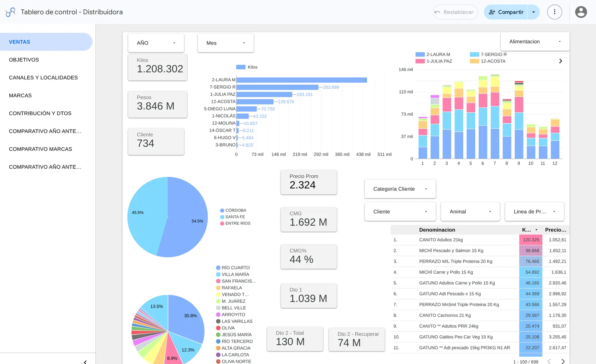Open the Alimentacion filter dropdown

535,41
